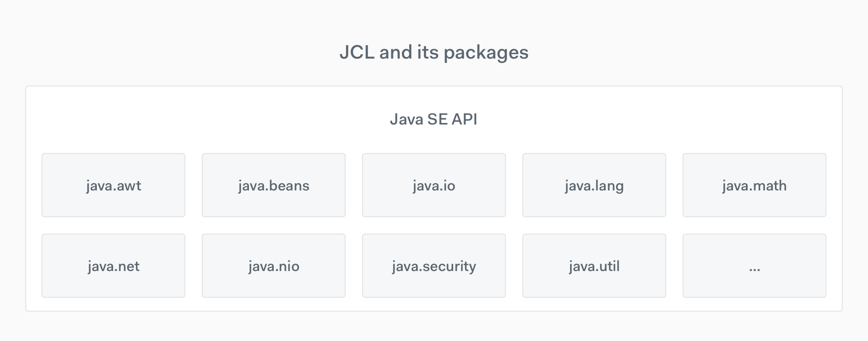The height and width of the screenshot is (341, 868).
Task: Click the java.lang label text
Action: pos(594,186)
